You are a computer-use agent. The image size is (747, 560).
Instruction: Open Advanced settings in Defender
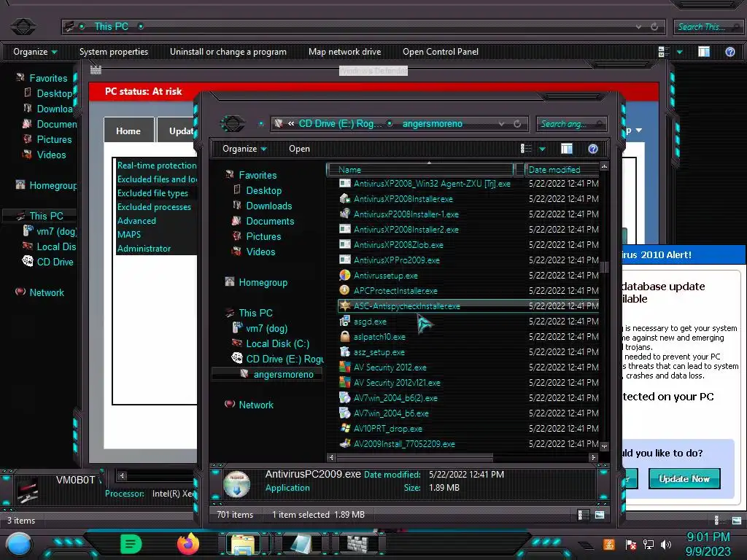(x=136, y=220)
